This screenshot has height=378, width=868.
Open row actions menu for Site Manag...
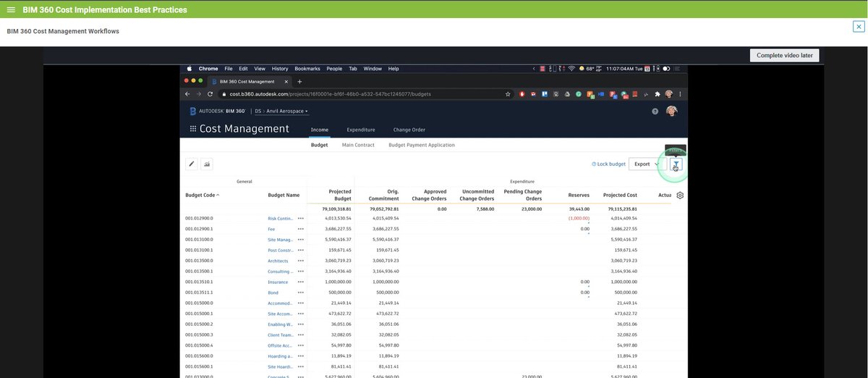click(300, 239)
